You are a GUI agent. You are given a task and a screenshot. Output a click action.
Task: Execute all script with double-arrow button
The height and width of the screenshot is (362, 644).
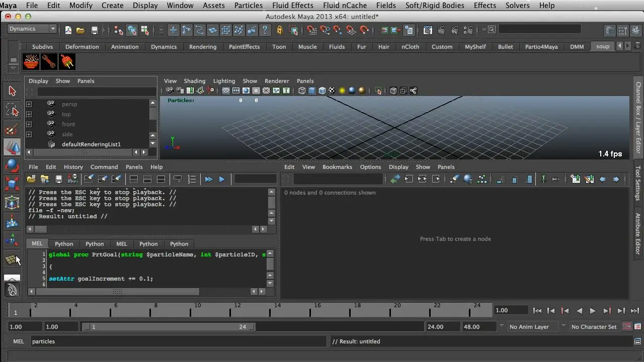tap(209, 179)
